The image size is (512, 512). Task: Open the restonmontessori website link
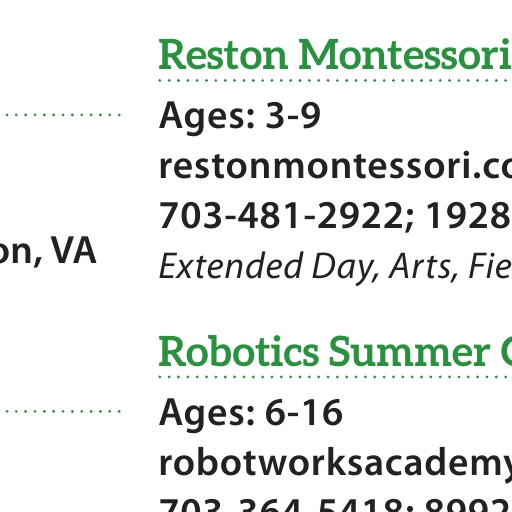(x=335, y=166)
